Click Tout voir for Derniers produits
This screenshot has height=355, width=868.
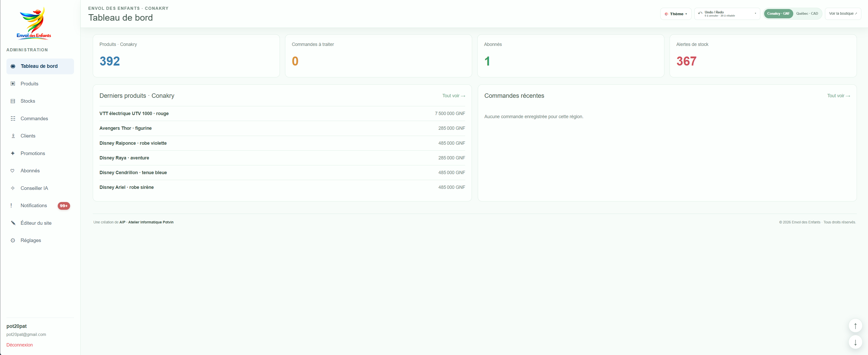pyautogui.click(x=454, y=96)
